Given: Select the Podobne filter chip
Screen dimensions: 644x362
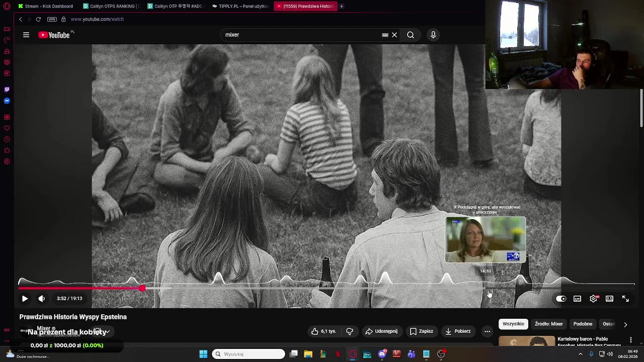Looking at the screenshot, I should tap(583, 324).
